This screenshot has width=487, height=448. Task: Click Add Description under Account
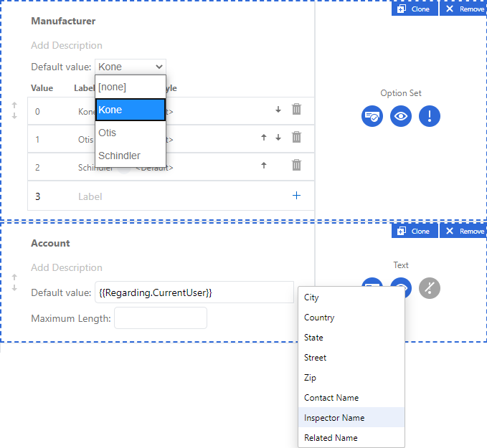point(67,267)
